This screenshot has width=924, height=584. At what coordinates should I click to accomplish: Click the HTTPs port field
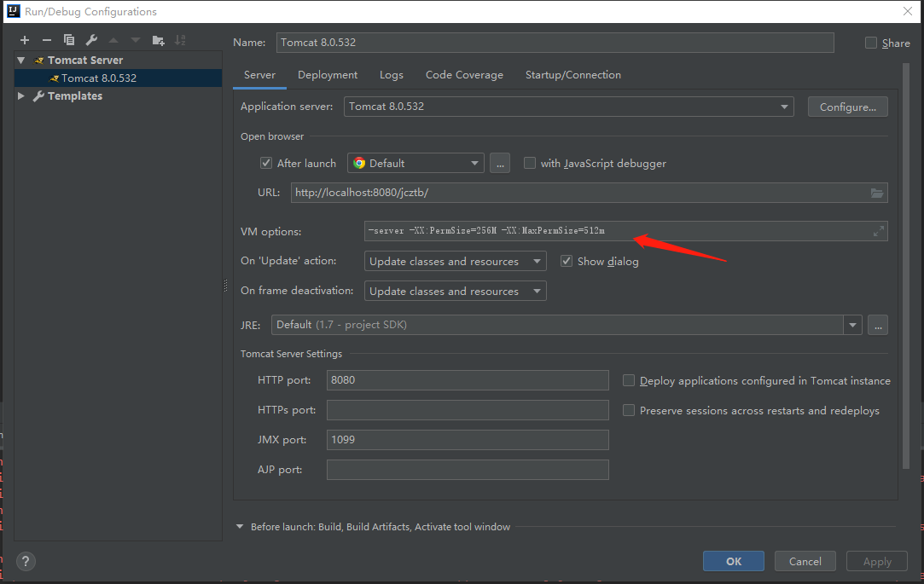click(x=468, y=410)
